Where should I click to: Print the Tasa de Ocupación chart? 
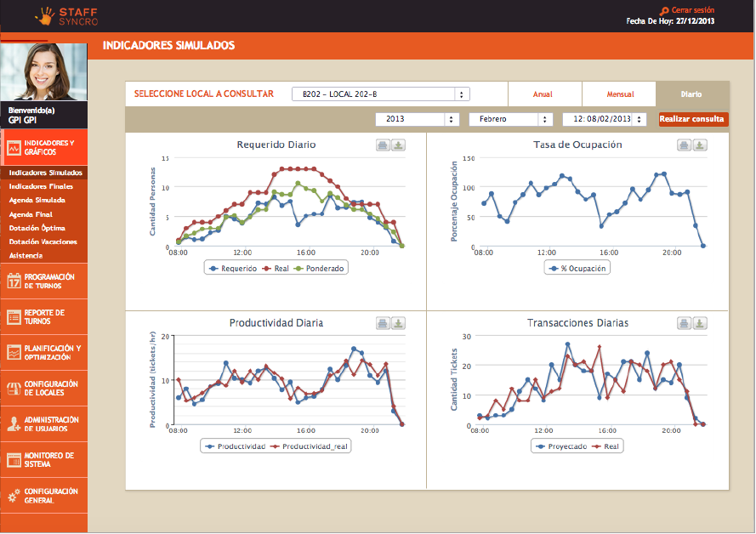pyautogui.click(x=685, y=145)
